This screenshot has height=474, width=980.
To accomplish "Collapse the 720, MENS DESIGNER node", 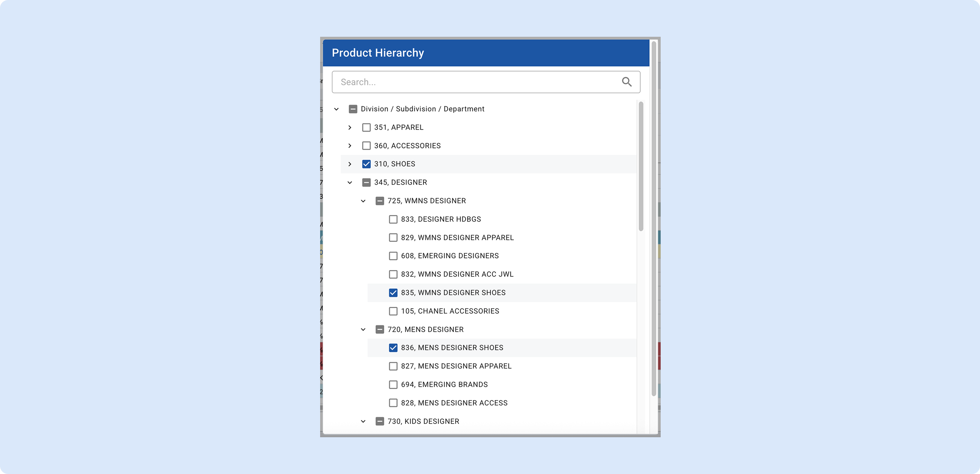I will tap(363, 330).
